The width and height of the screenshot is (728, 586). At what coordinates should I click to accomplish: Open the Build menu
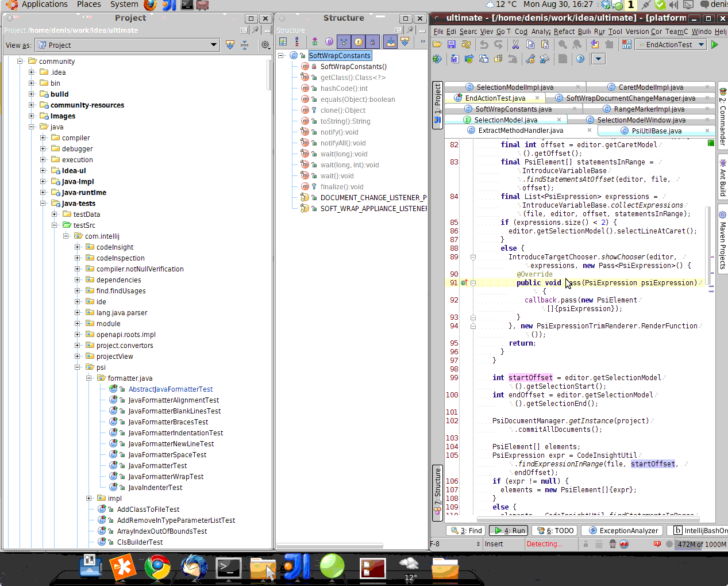pyautogui.click(x=584, y=32)
